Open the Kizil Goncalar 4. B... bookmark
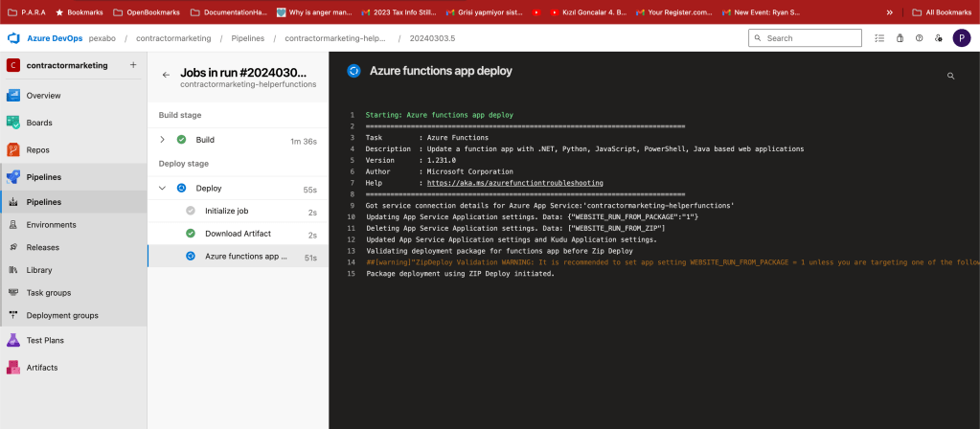This screenshot has width=980, height=429. (x=588, y=11)
